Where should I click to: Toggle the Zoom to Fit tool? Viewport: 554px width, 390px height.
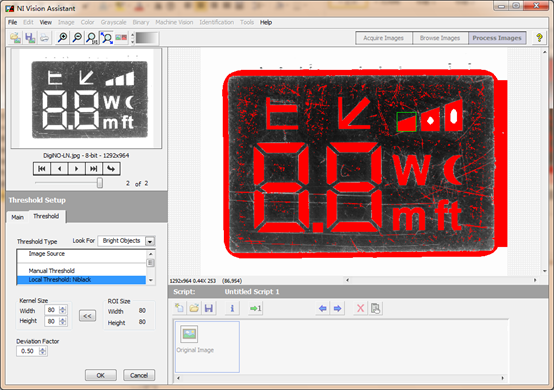tap(106, 37)
